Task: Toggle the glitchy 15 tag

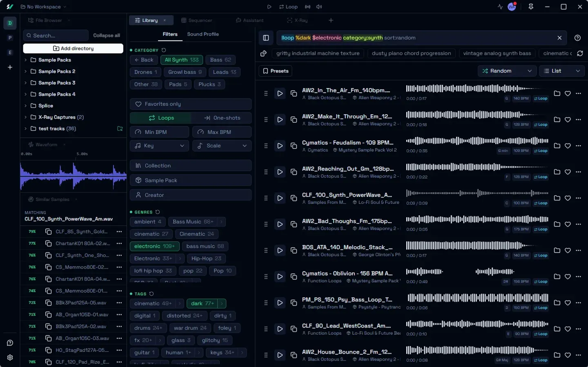Action: click(x=215, y=340)
